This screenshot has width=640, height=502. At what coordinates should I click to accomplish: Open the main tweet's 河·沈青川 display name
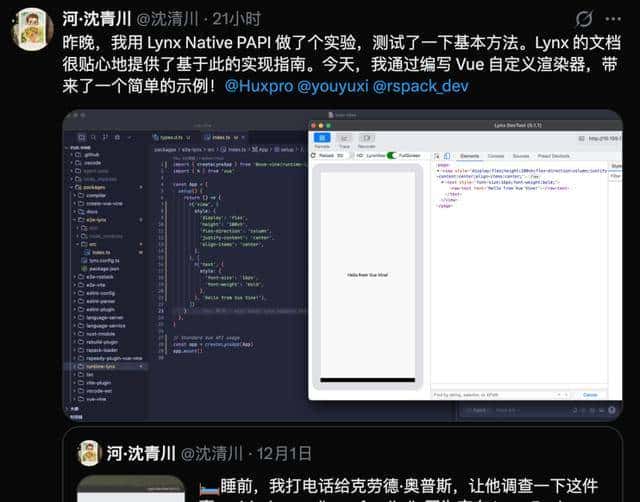[97, 19]
